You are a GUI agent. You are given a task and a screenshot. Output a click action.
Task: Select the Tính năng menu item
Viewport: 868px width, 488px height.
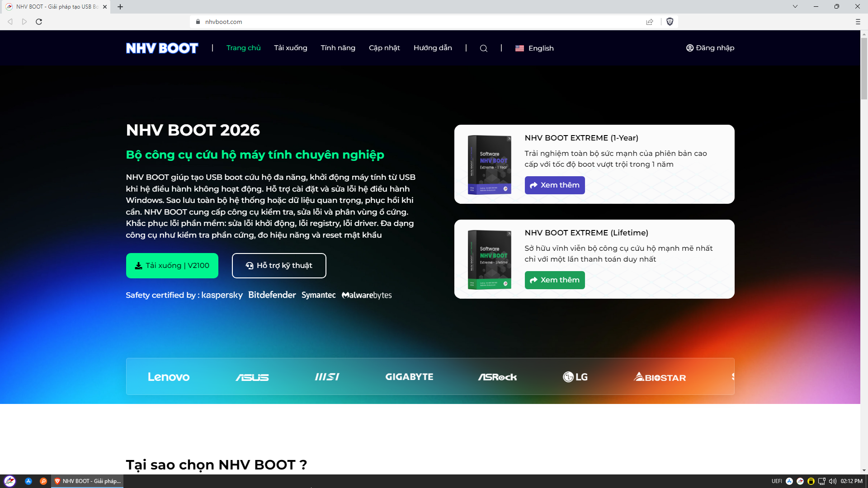(x=338, y=48)
